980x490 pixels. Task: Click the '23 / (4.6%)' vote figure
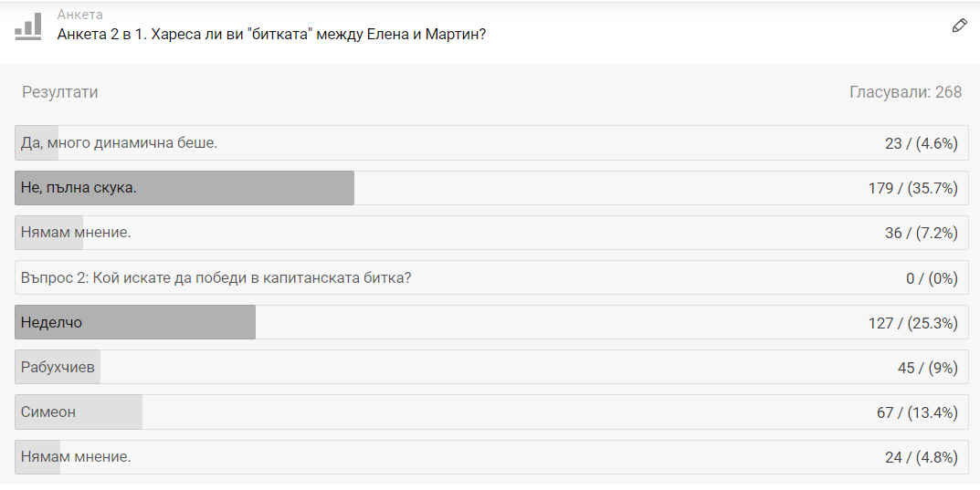point(920,143)
